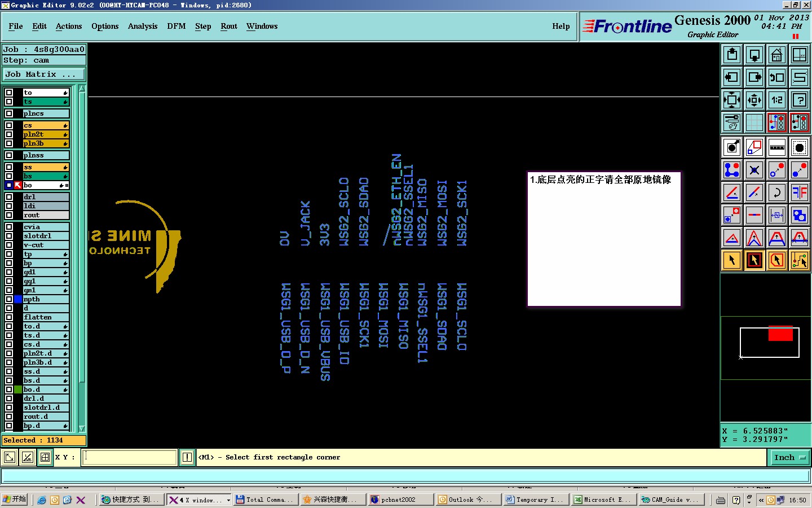Click the red-blue horizontal line icon
Image resolution: width=812 pixels, height=508 pixels.
tap(754, 215)
